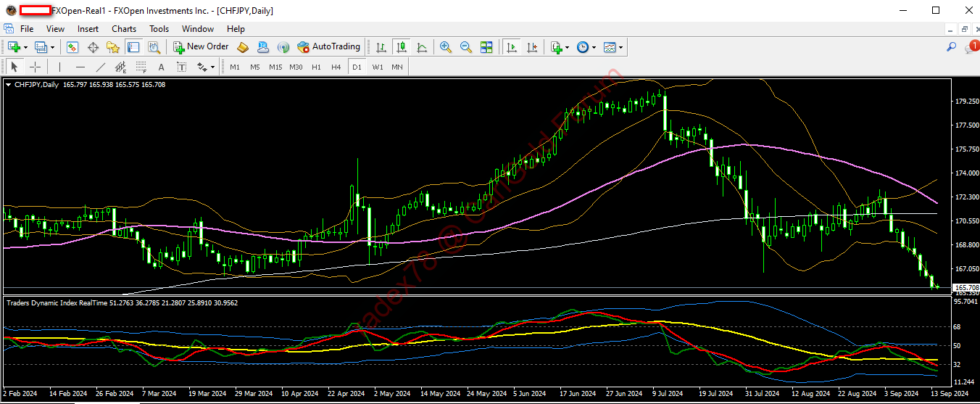Open the Strategy Tester icon

tap(154, 47)
